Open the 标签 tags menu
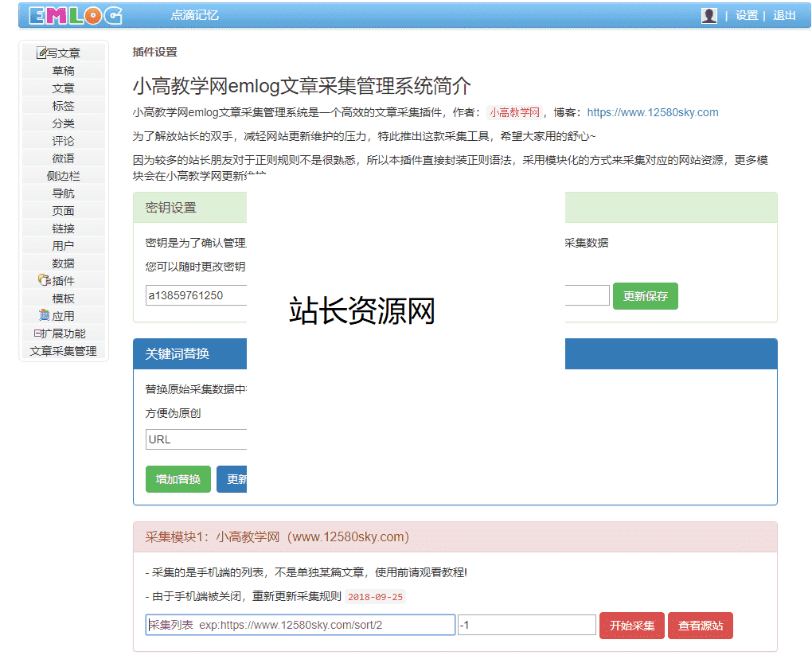This screenshot has width=812, height=667. [63, 106]
